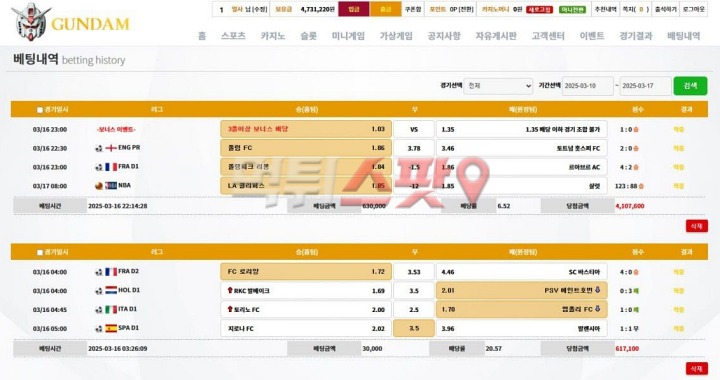The image size is (720, 380).
Task: Open 추천내역 in the top bar
Action: (x=605, y=9)
